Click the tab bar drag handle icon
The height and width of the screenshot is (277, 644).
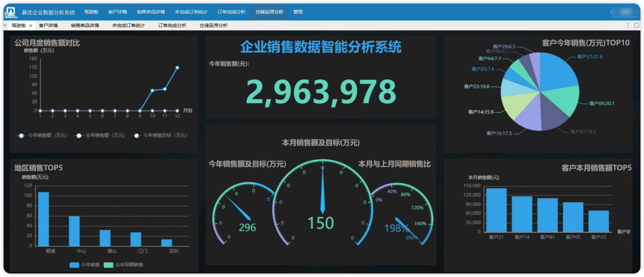point(5,26)
